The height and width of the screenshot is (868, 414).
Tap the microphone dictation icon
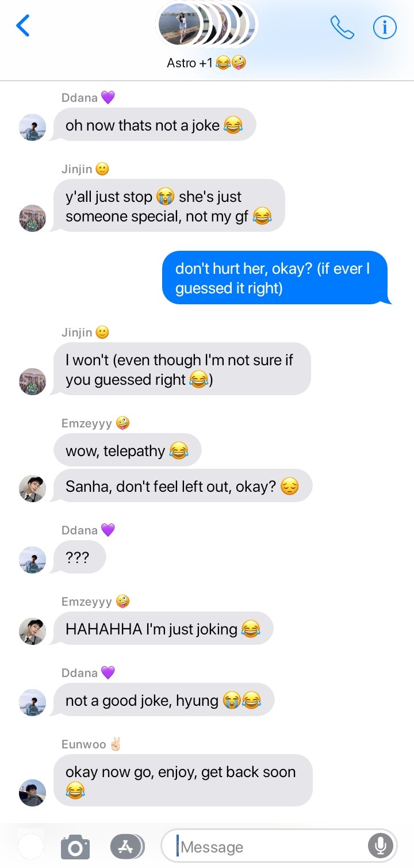(x=380, y=846)
